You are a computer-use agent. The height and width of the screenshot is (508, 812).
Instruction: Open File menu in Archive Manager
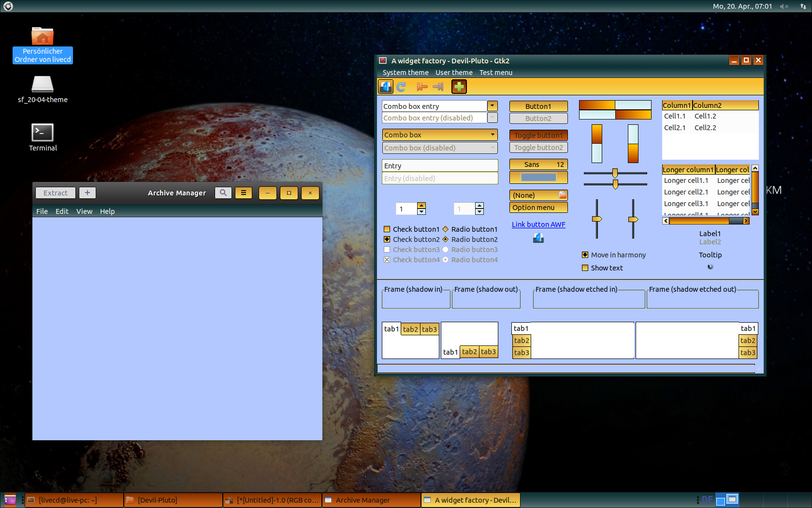[x=42, y=211]
